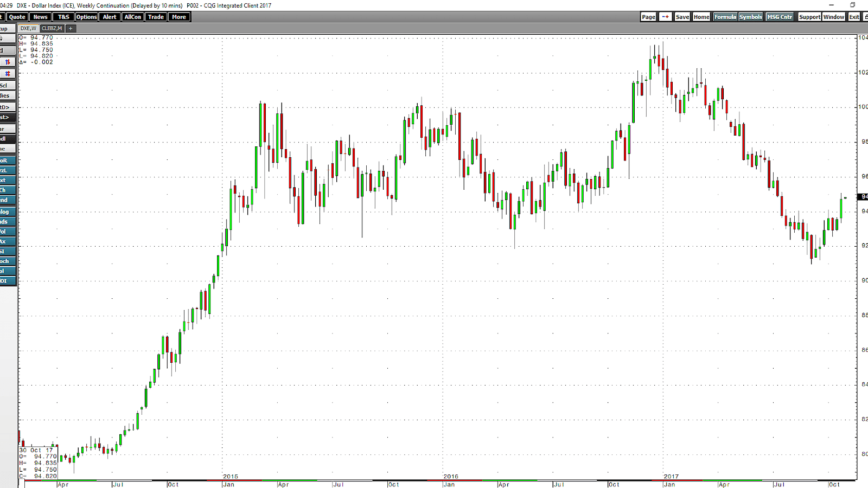Viewport: 868px width, 488px height.
Task: Click the Scl scale sidebar button
Action: coord(8,86)
